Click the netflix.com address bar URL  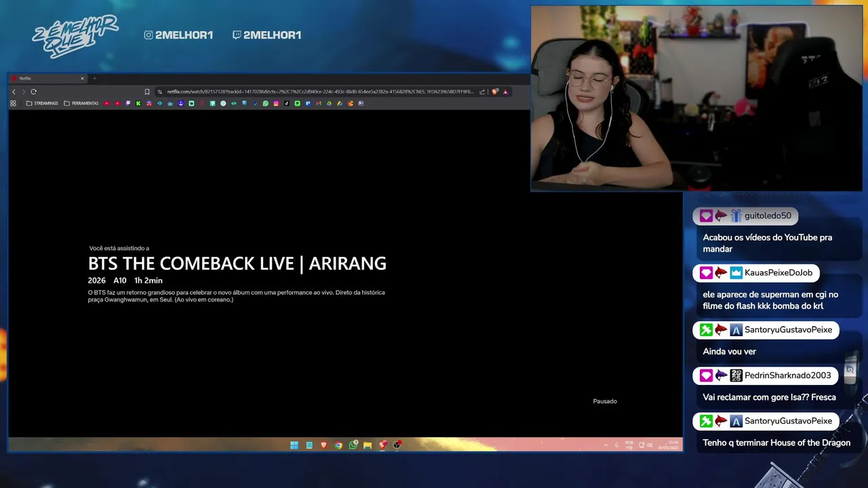tap(320, 91)
